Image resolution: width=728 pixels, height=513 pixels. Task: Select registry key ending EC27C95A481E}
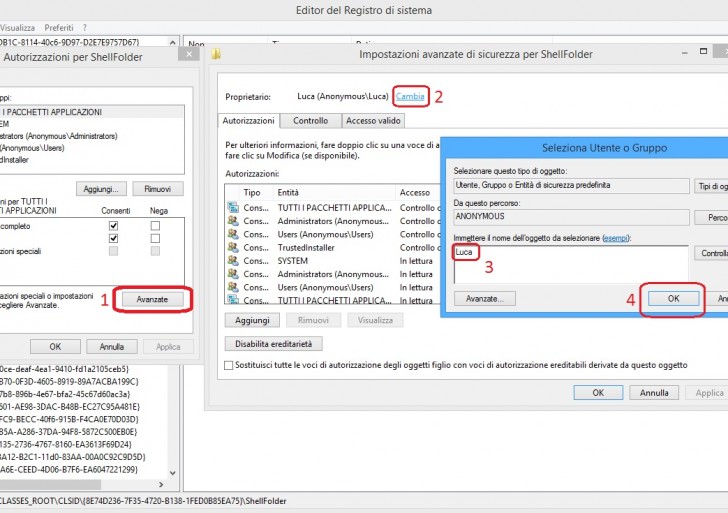[x=70, y=407]
